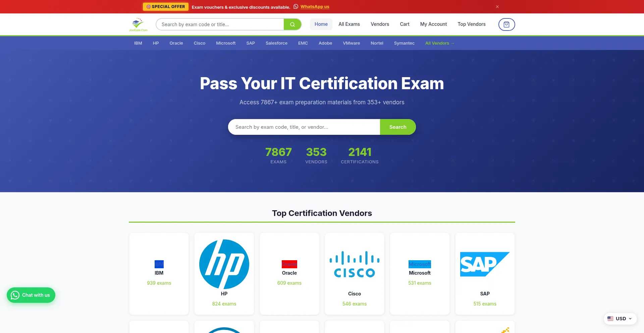The height and width of the screenshot is (333, 644).
Task: Click the 7867 EXAMS statistic
Action: tap(278, 156)
